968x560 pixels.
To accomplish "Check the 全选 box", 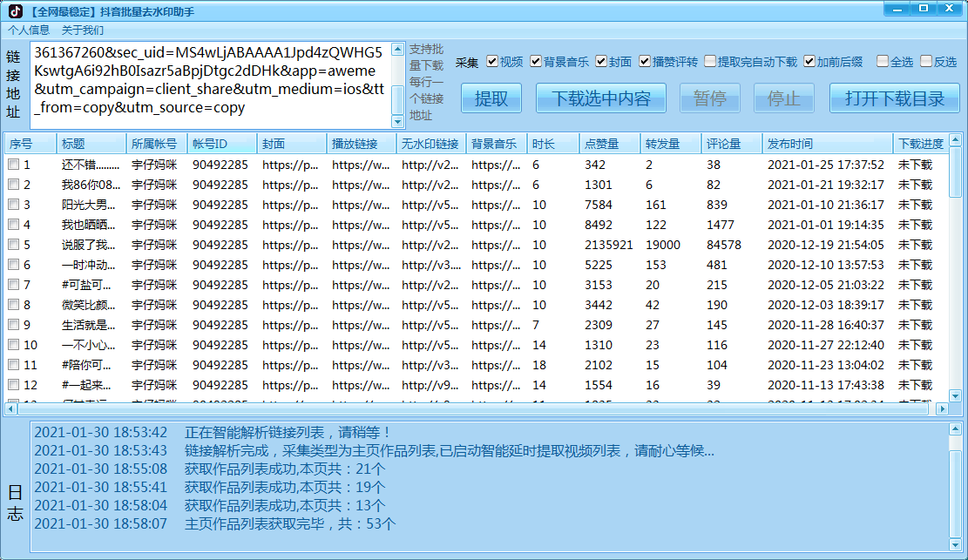I will 883,61.
